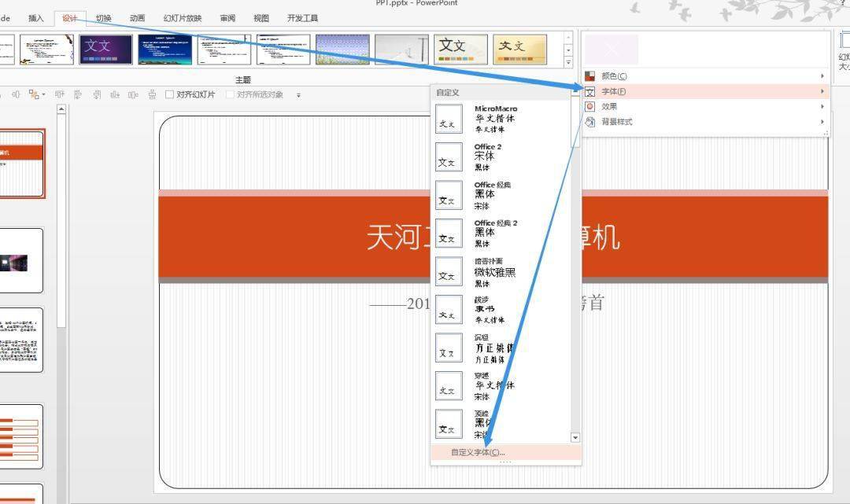The height and width of the screenshot is (504, 850).
Task: Select the 暗香扑面 微软雅黑 font set
Action: (x=501, y=272)
